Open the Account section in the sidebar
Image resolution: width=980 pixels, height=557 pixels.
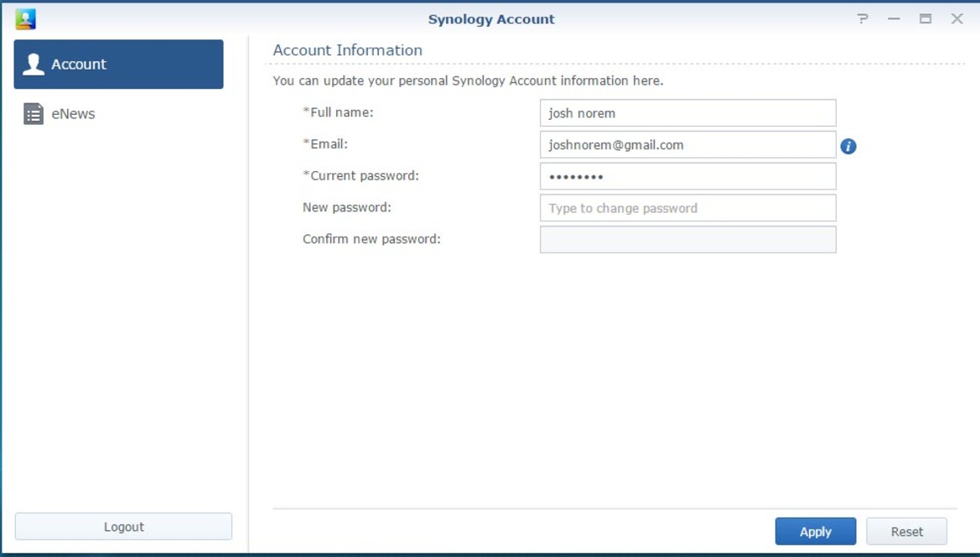(x=119, y=65)
